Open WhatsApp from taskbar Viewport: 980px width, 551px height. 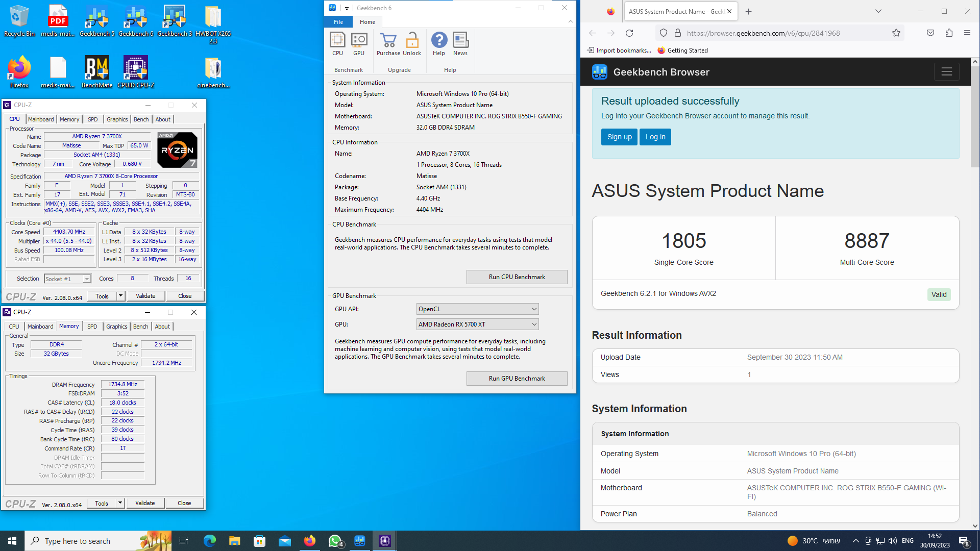click(335, 541)
